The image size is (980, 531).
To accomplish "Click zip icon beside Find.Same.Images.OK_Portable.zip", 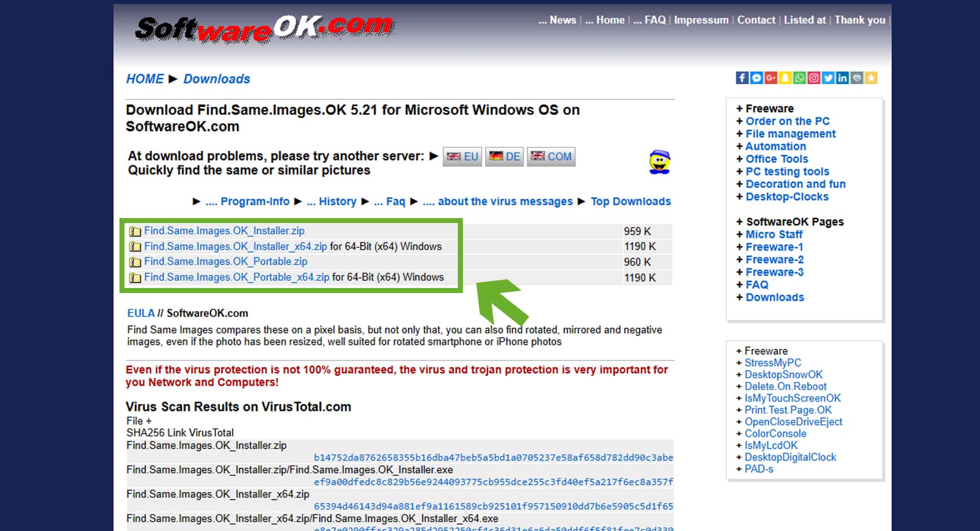I will pyautogui.click(x=135, y=262).
